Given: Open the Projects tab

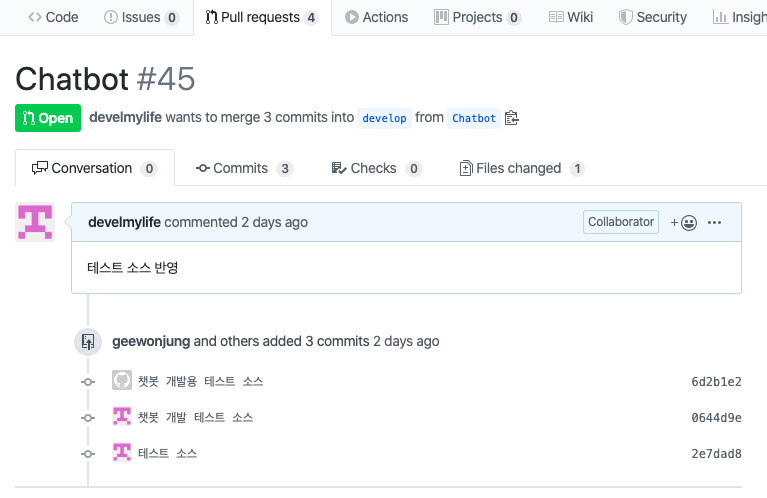Looking at the screenshot, I should click(x=477, y=17).
